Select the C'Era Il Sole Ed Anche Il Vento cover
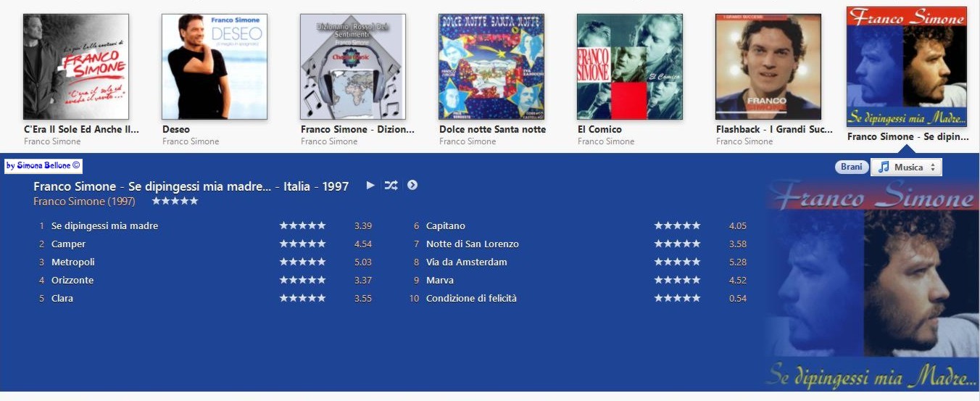 [x=76, y=67]
